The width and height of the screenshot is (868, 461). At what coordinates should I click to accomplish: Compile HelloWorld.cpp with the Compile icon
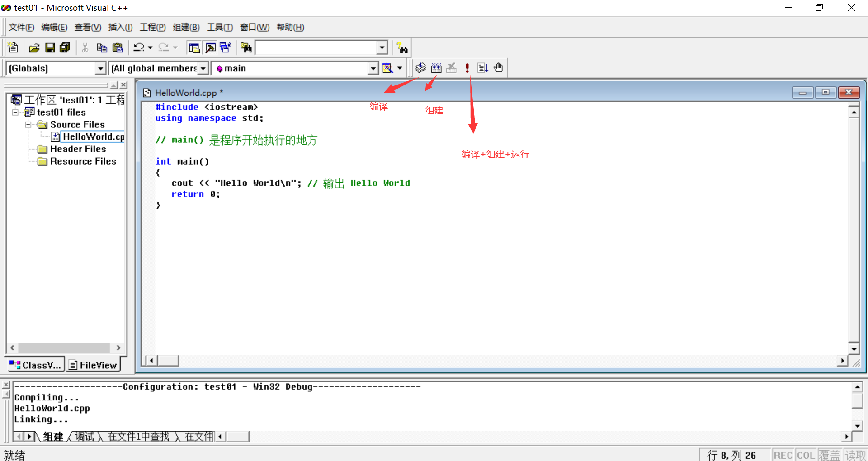tap(420, 67)
